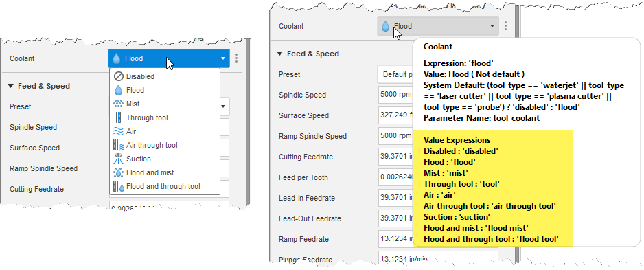This screenshot has height=270, width=644.
Task: Click the Mist dots icon
Action: 118,104
